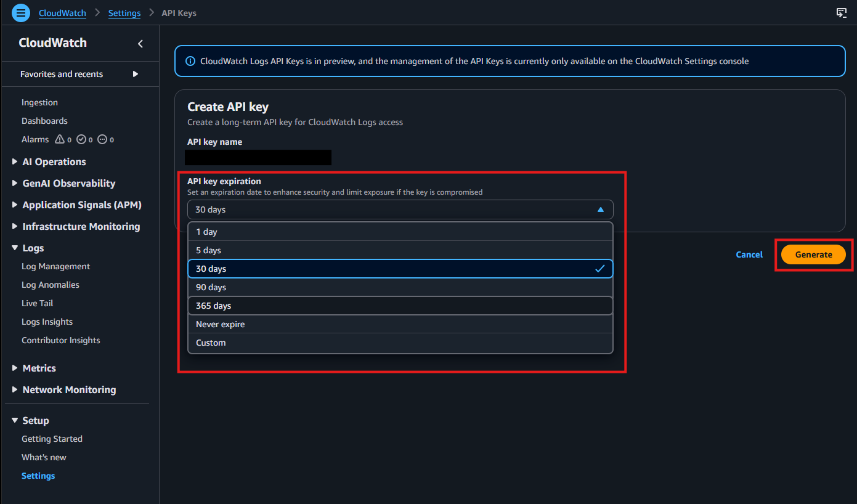Navigate to Getting Started under Setup
Viewport: 857px width, 504px height.
coord(51,438)
